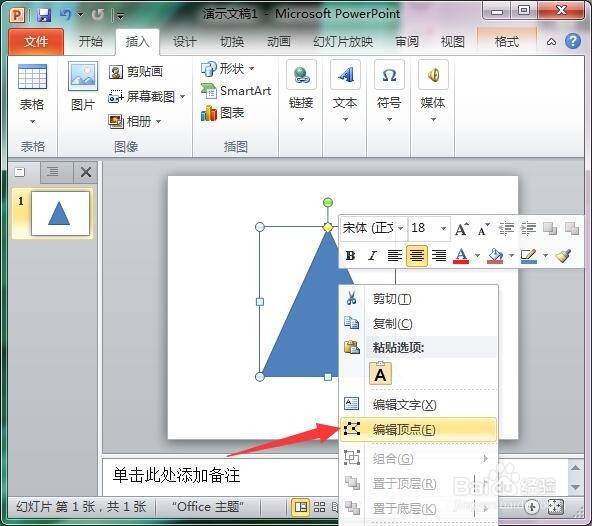592x526 pixels.
Task: Switch to the 切换 ribbon tab
Action: point(232,41)
